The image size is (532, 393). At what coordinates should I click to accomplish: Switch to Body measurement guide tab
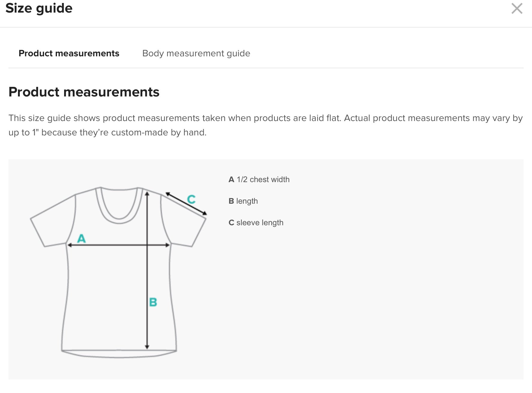196,53
